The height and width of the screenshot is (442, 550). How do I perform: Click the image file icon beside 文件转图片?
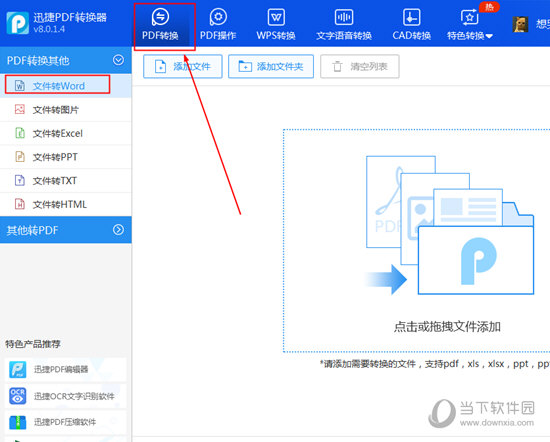[20, 109]
